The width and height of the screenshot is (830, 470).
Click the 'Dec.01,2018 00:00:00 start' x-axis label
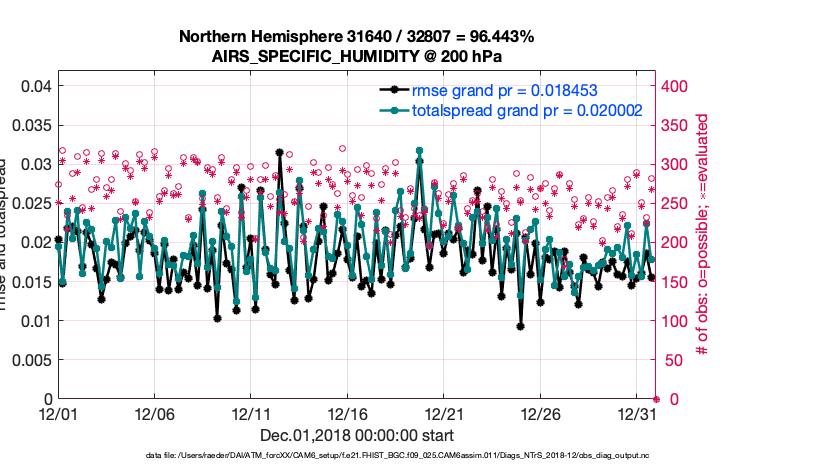click(356, 435)
